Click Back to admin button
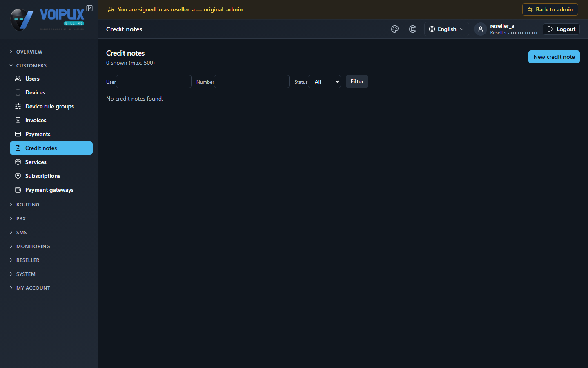Image resolution: width=588 pixels, height=368 pixels. (x=550, y=9)
